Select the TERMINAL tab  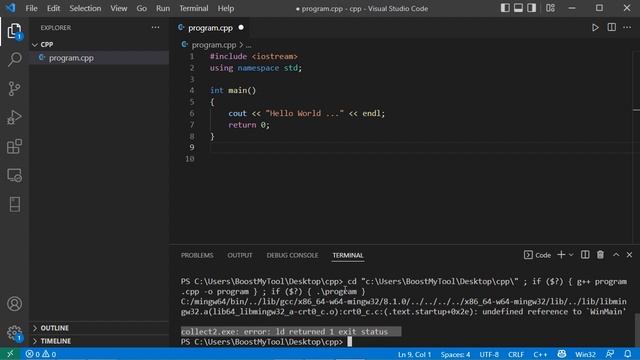click(348, 255)
